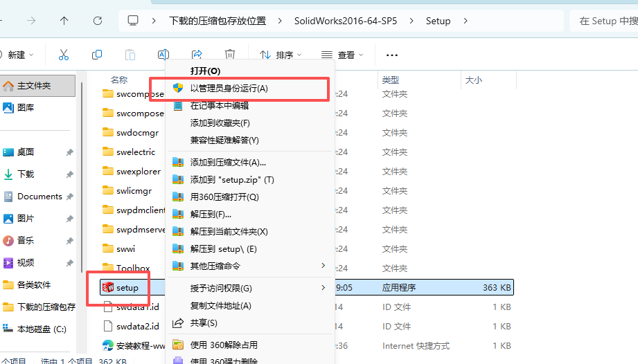Image resolution: width=638 pixels, height=364 pixels.
Task: Choose 添加到压缩文件(A)... from context menu
Action: click(x=250, y=163)
